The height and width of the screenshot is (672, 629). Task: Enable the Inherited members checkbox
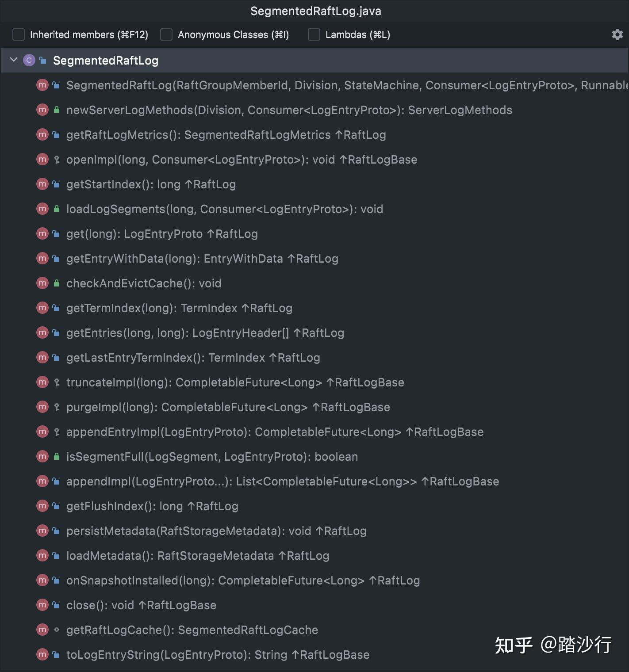[18, 34]
